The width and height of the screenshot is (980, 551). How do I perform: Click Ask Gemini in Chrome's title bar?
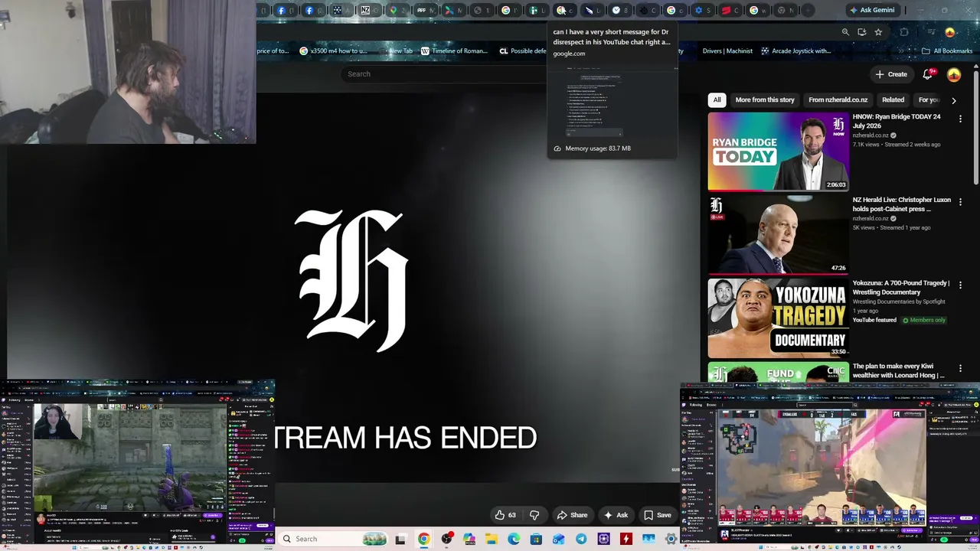(871, 10)
